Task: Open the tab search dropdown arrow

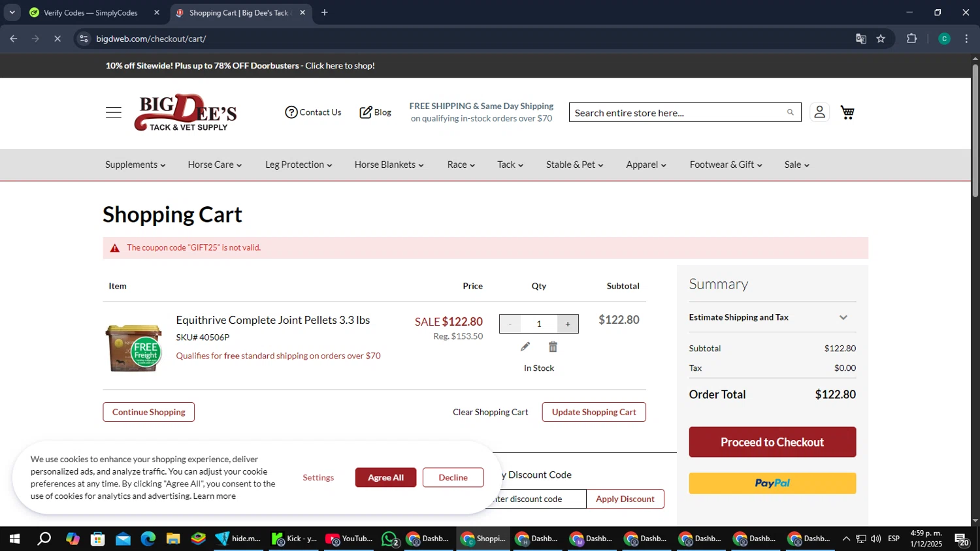Action: pyautogui.click(x=12, y=12)
